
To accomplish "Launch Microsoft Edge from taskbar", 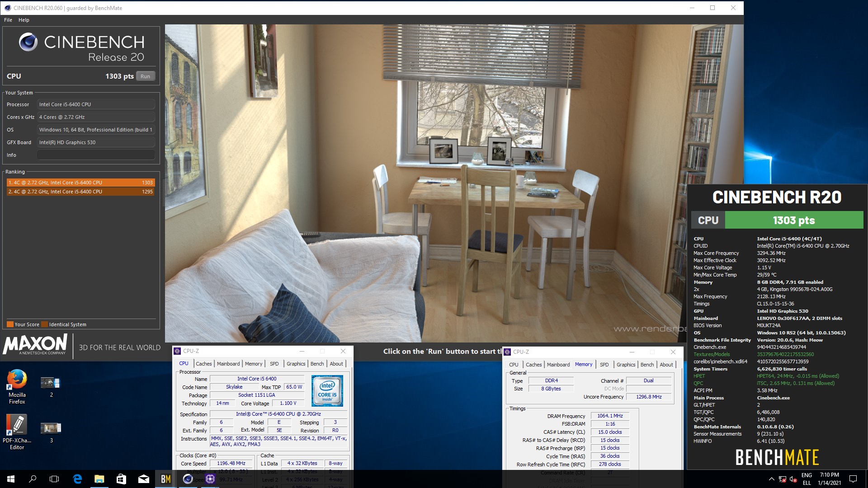I will 77,479.
